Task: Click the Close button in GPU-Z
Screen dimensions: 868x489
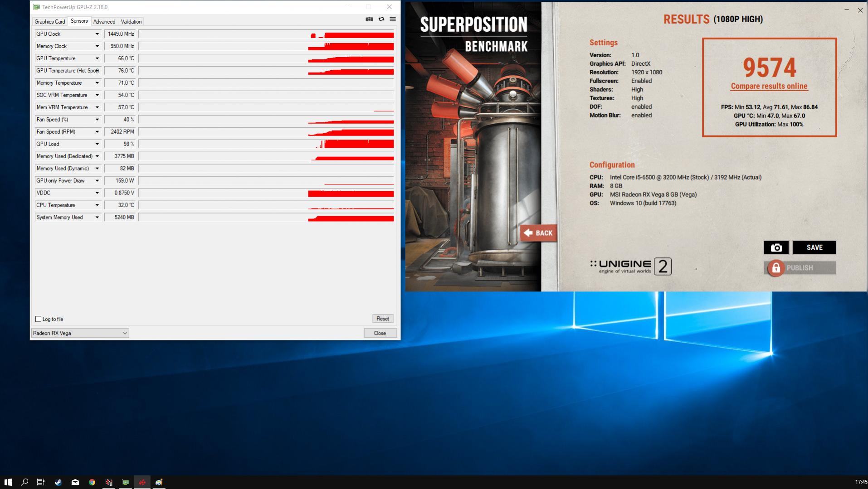Action: tap(380, 333)
